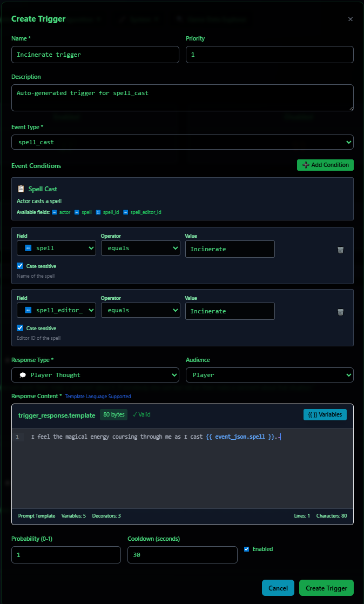The width and height of the screenshot is (364, 604).
Task: Click the Create Trigger button
Action: [326, 588]
